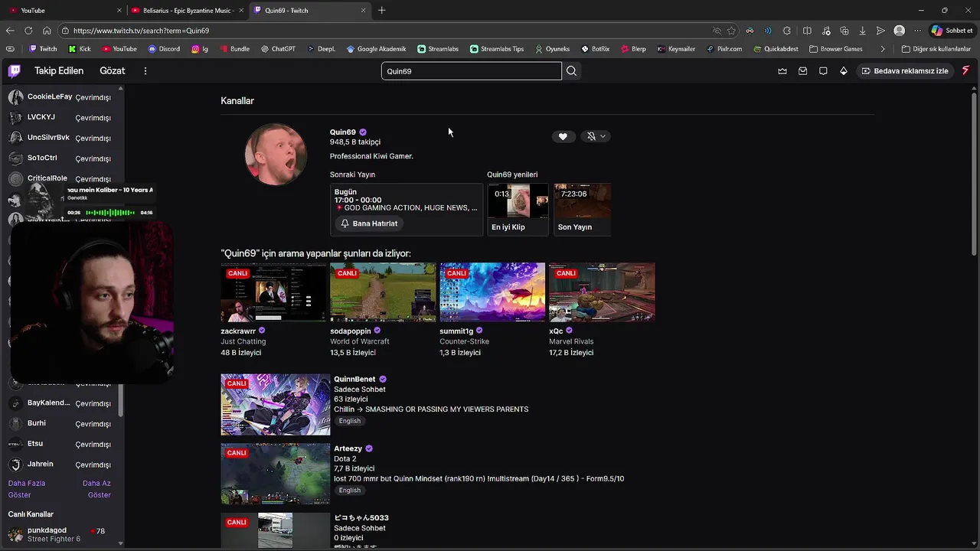
Task: Open a new browser tab
Action: pyautogui.click(x=381, y=10)
